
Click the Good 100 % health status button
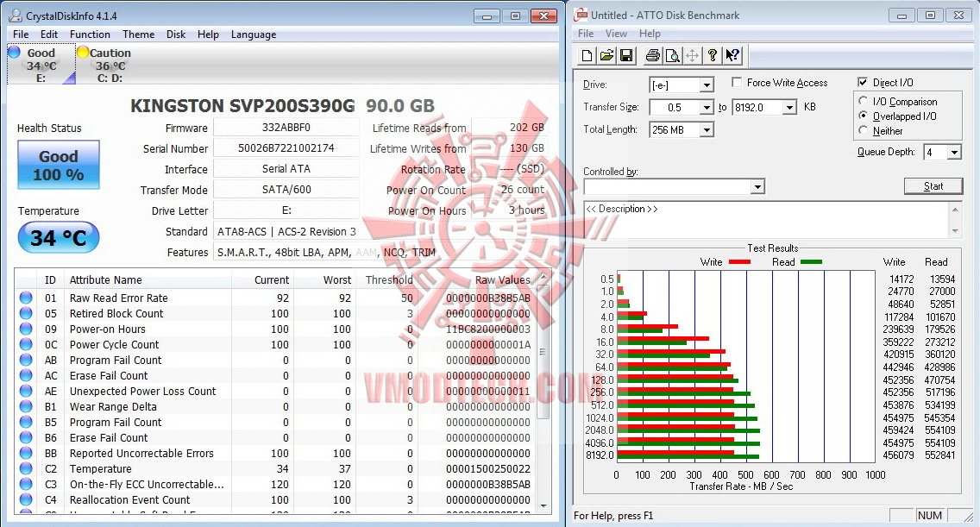click(x=58, y=165)
